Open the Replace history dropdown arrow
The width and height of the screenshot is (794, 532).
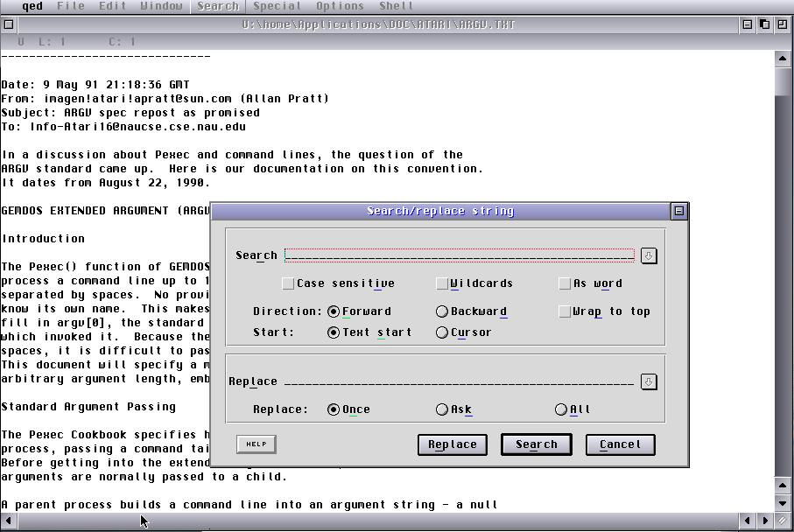[x=649, y=381]
